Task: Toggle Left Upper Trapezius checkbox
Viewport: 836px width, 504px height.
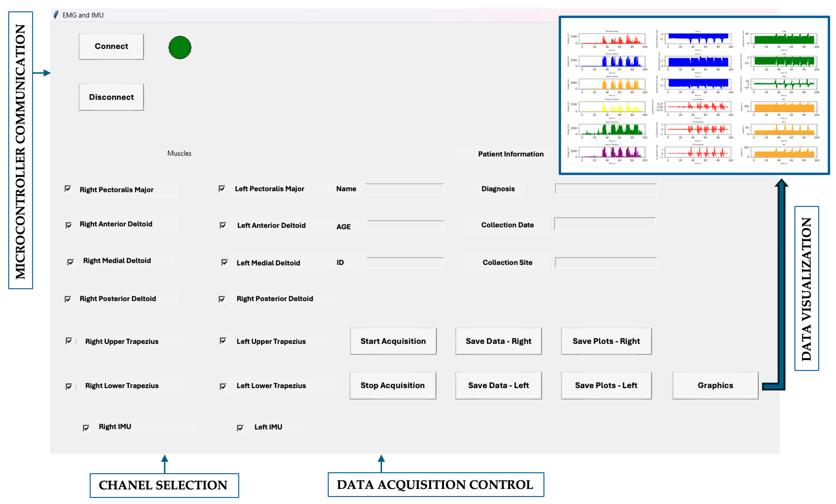Action: tap(223, 341)
